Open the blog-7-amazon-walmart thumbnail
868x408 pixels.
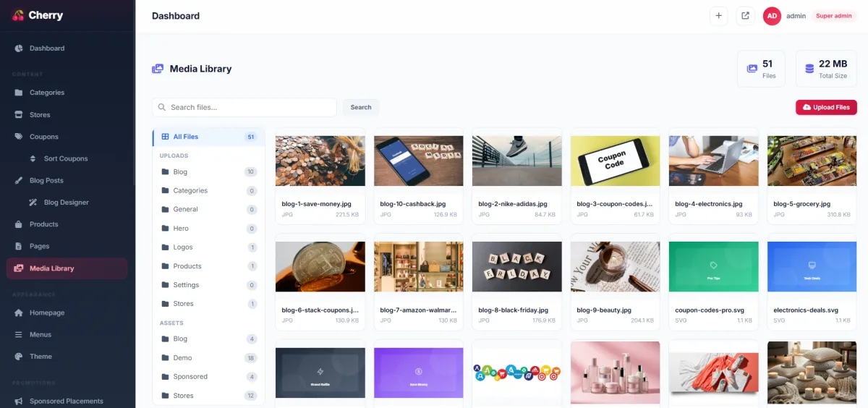coord(419,266)
